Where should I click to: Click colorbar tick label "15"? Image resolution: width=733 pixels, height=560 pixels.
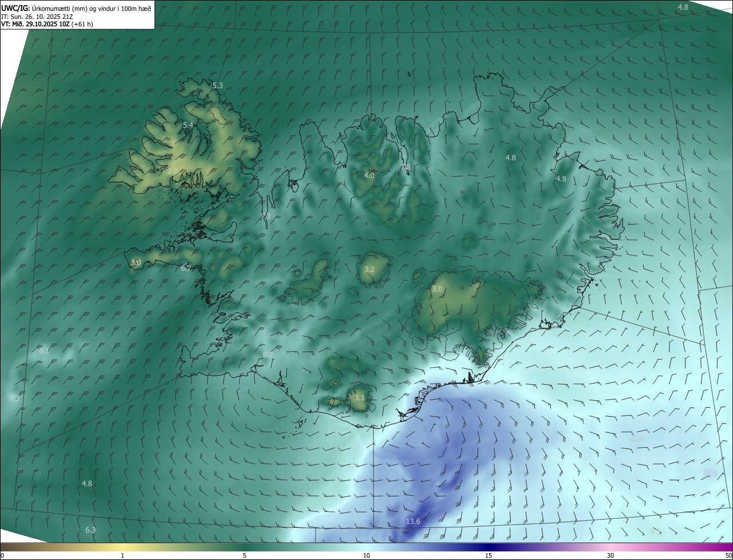(x=488, y=555)
